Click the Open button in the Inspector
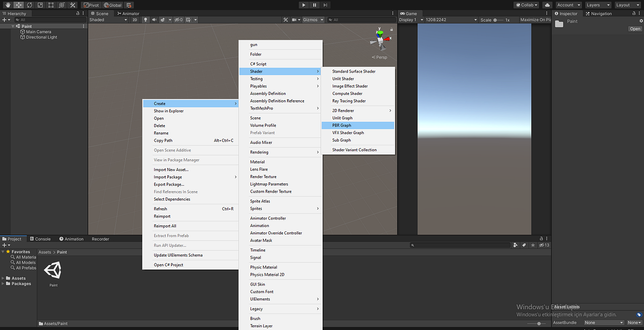 pyautogui.click(x=635, y=28)
